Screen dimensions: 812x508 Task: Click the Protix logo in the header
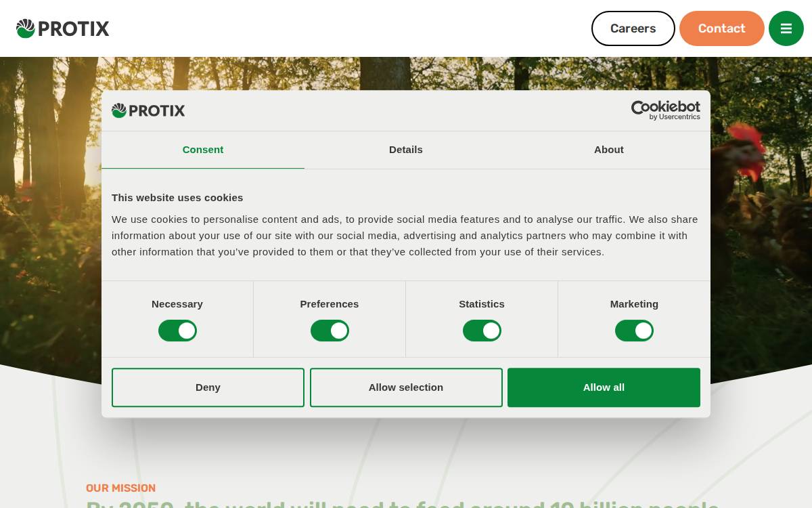tap(63, 28)
